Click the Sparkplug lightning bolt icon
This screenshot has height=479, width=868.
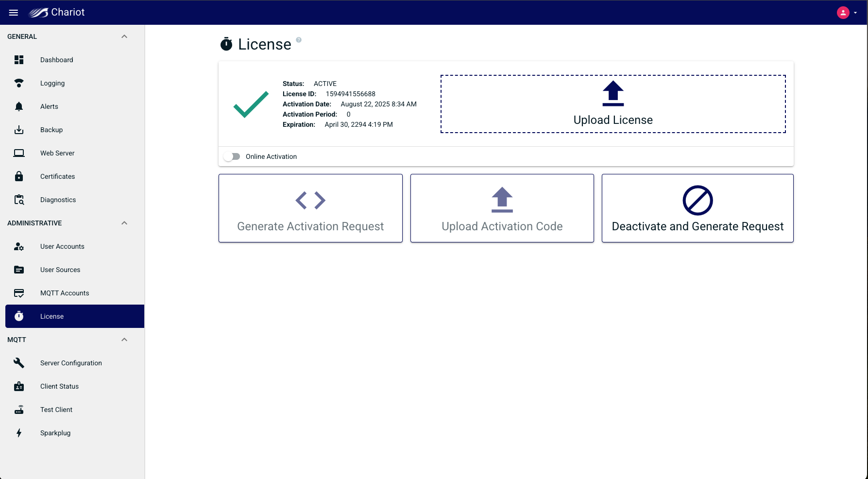(19, 433)
